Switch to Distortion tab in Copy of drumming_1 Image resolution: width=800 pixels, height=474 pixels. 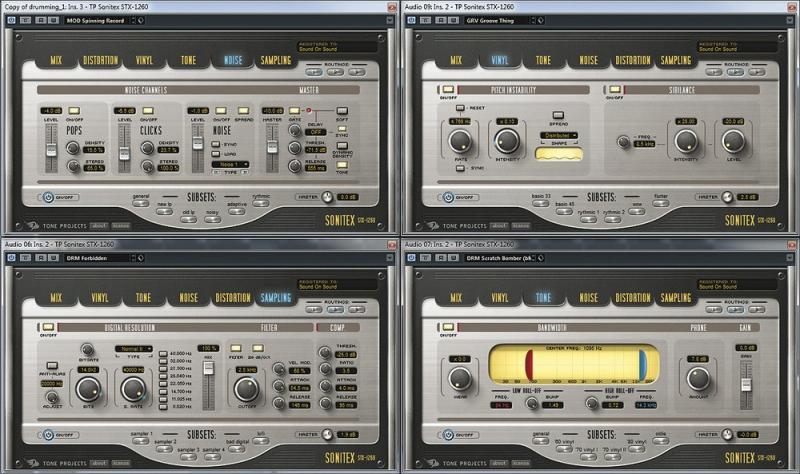coord(101,60)
